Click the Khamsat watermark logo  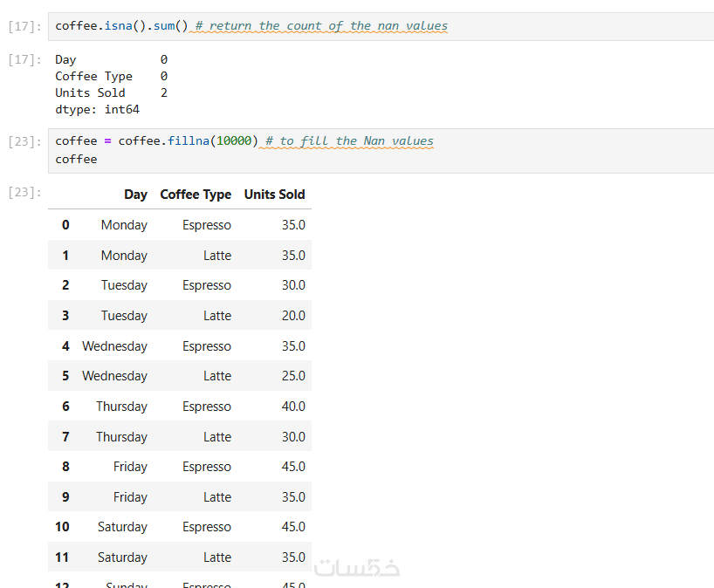tap(356, 567)
